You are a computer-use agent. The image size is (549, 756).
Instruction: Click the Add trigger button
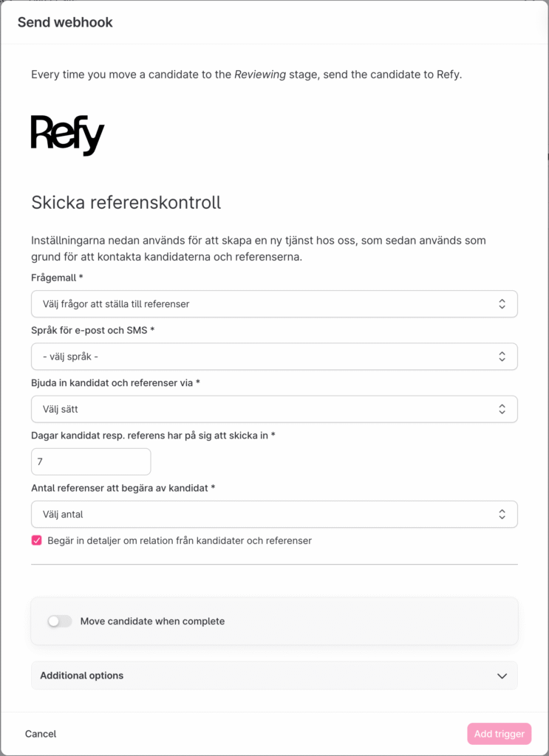499,734
